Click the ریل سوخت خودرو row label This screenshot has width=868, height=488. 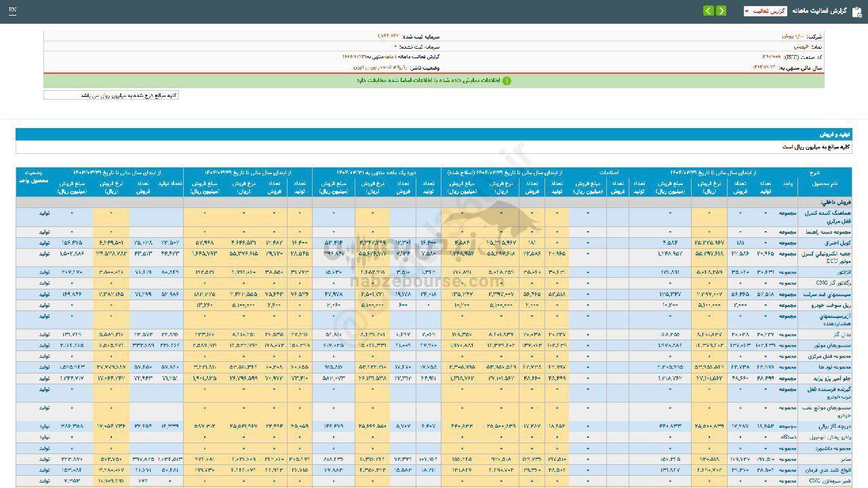[x=825, y=304]
